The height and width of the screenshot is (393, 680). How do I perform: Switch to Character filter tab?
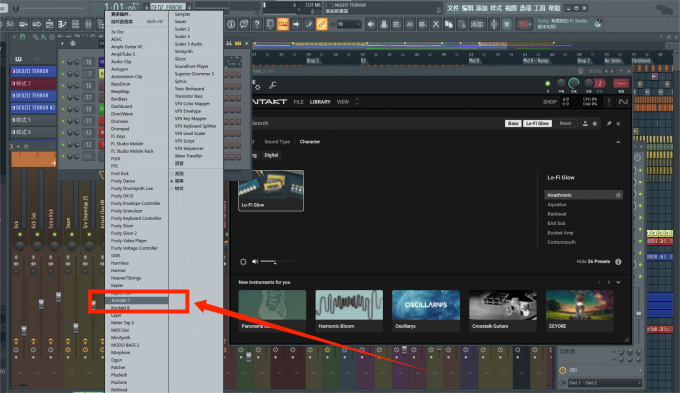click(310, 142)
